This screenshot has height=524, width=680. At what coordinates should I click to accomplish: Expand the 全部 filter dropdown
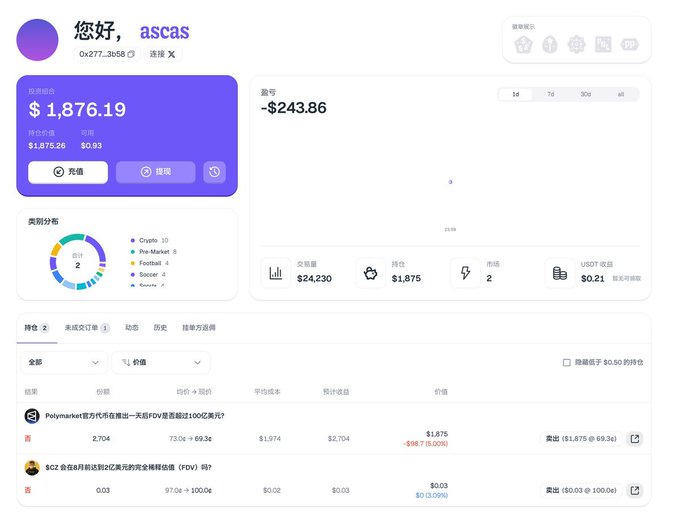(x=64, y=362)
